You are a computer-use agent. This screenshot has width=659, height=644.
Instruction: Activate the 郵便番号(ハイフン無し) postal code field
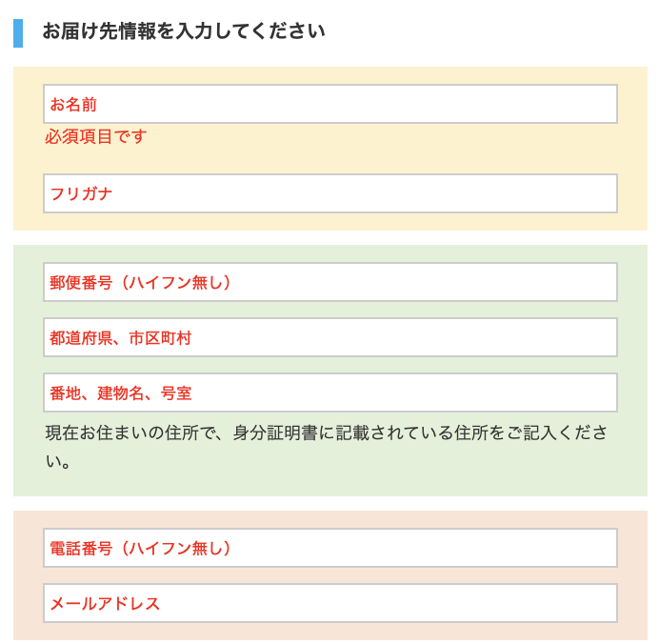(330, 282)
